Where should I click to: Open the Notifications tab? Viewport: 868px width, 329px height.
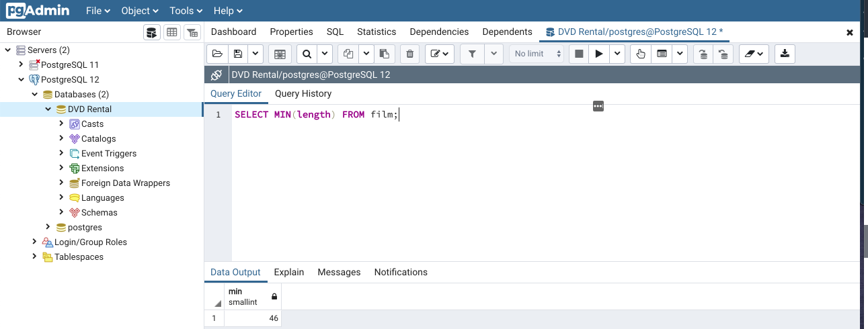tap(401, 272)
